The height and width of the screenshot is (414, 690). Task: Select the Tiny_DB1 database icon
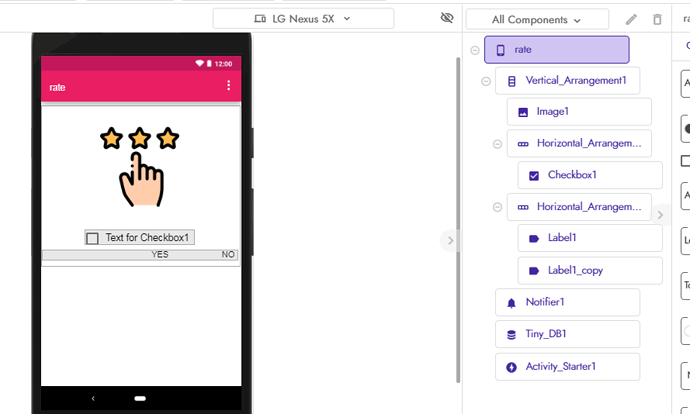coord(511,335)
